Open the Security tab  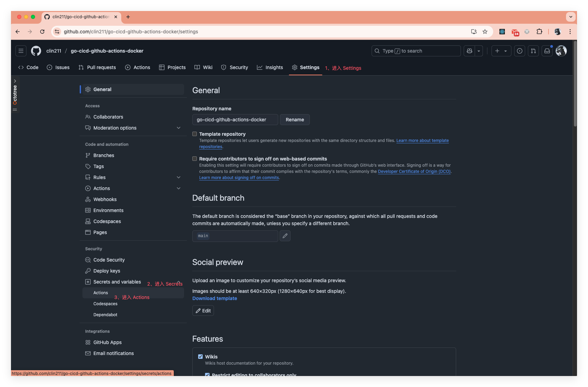pos(235,67)
